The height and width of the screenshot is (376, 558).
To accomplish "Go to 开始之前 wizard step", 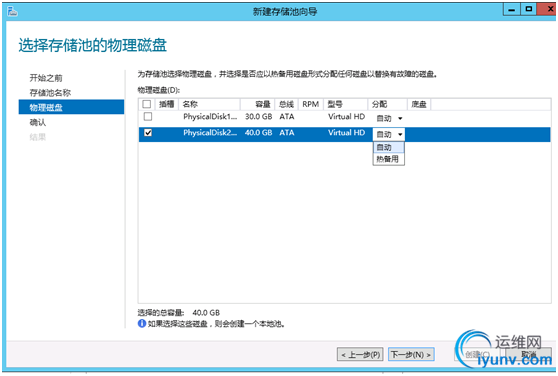I will 46,78.
